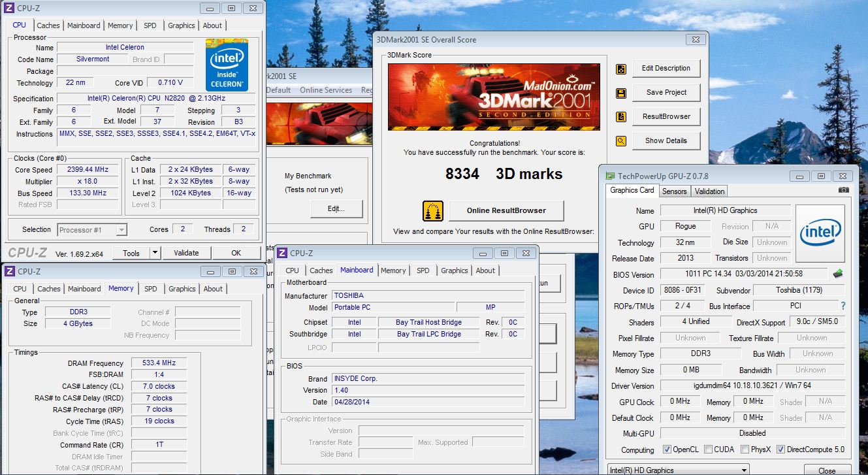Click the Tools button in CPU-Z
868x475 pixels.
[x=131, y=253]
